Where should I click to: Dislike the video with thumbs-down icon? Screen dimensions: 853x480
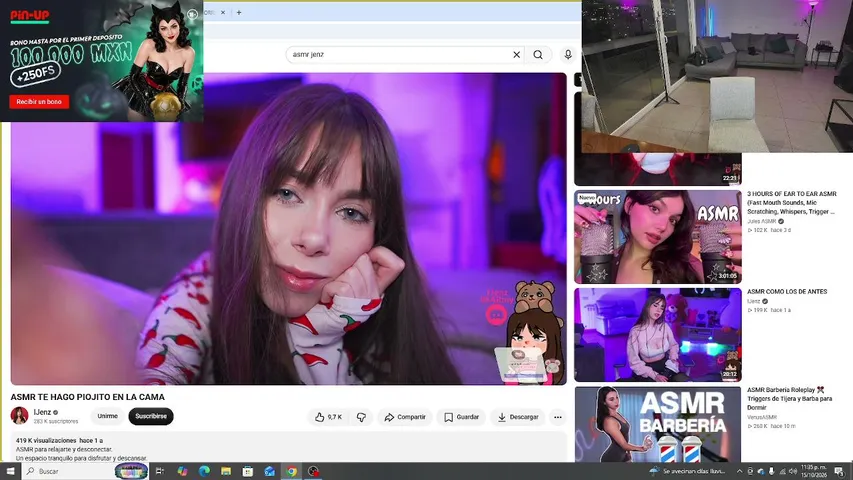pyautogui.click(x=361, y=417)
